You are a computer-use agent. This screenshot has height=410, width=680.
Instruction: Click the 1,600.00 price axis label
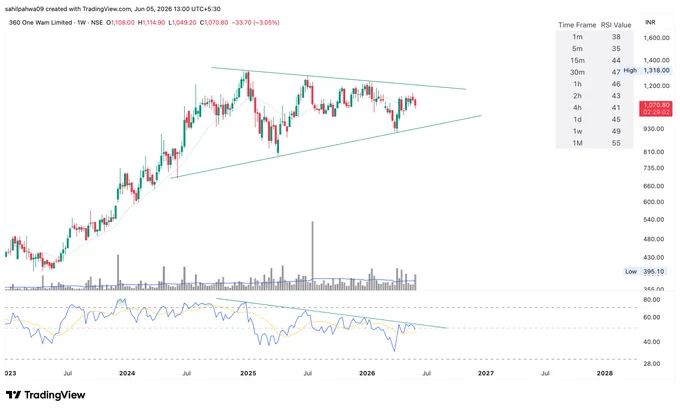(657, 38)
